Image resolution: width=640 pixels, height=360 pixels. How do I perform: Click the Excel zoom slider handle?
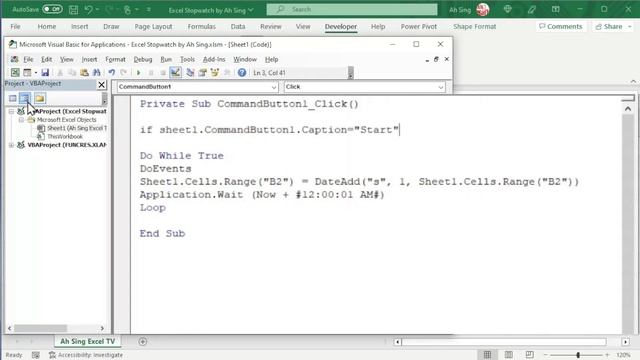point(578,355)
